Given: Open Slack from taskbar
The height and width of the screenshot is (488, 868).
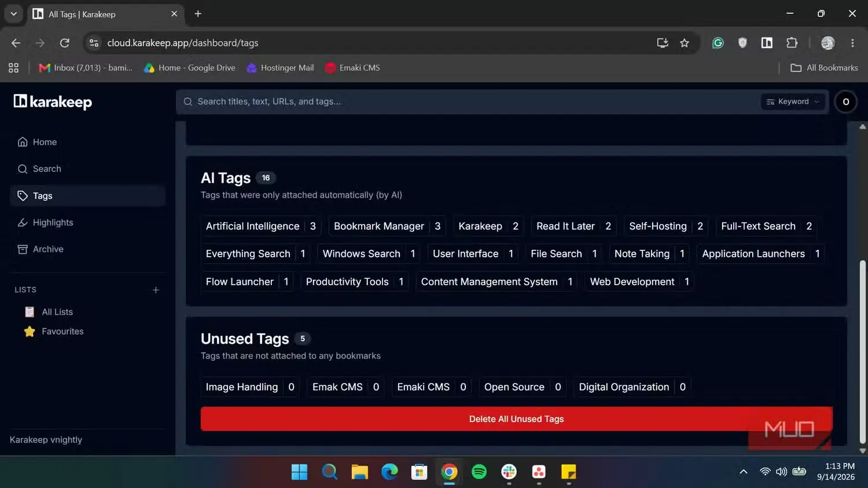Looking at the screenshot, I should tap(509, 472).
